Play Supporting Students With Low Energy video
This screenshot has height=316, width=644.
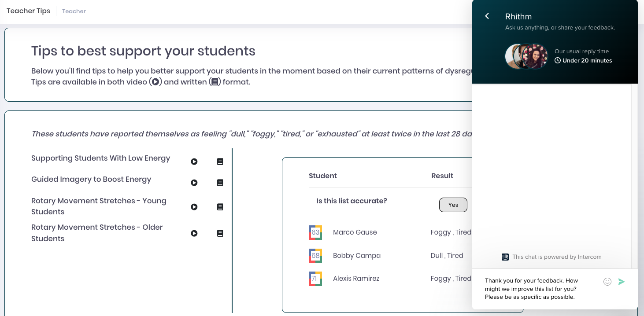tap(194, 162)
